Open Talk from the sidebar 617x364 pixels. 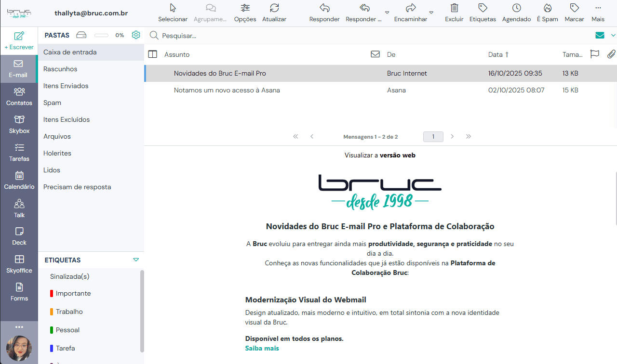point(19,204)
